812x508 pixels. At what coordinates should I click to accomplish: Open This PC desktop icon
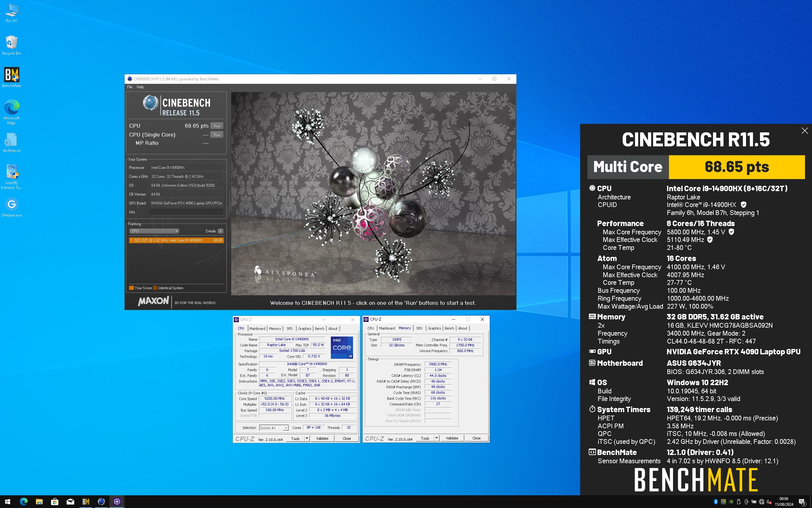click(11, 13)
